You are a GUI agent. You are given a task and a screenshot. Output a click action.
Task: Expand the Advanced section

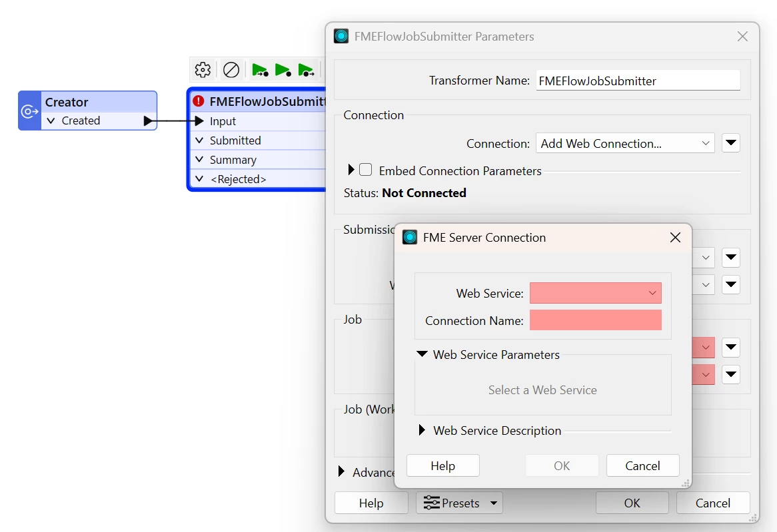pos(341,471)
